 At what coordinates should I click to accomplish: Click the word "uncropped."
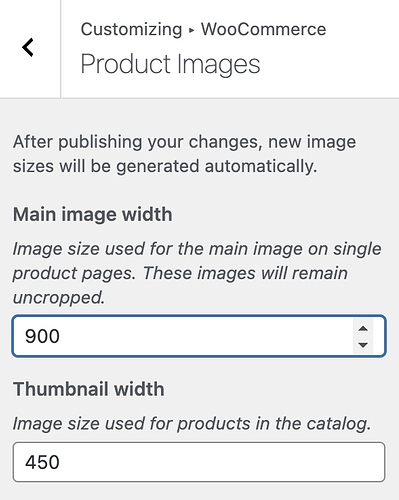pyautogui.click(x=59, y=298)
